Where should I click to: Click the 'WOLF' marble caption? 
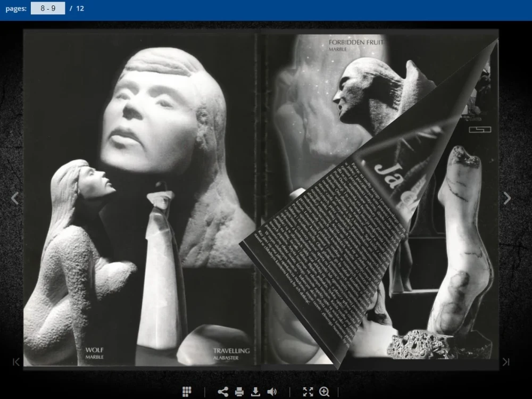point(94,350)
